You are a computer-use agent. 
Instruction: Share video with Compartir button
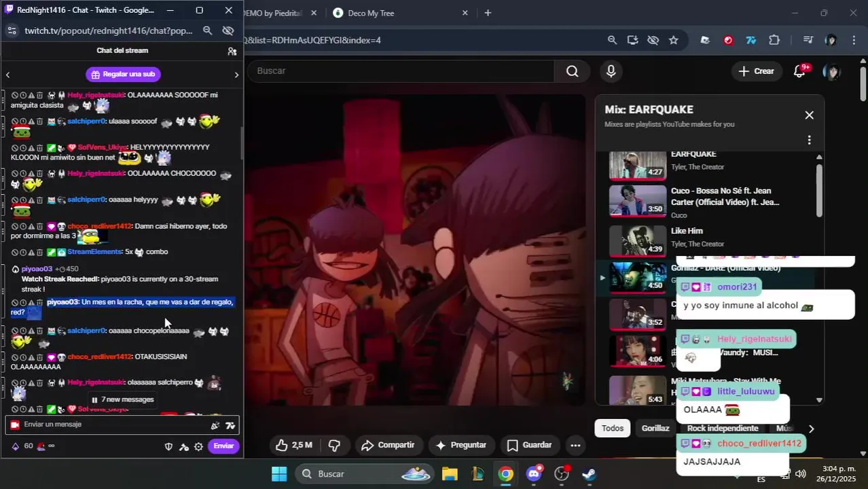click(x=388, y=446)
